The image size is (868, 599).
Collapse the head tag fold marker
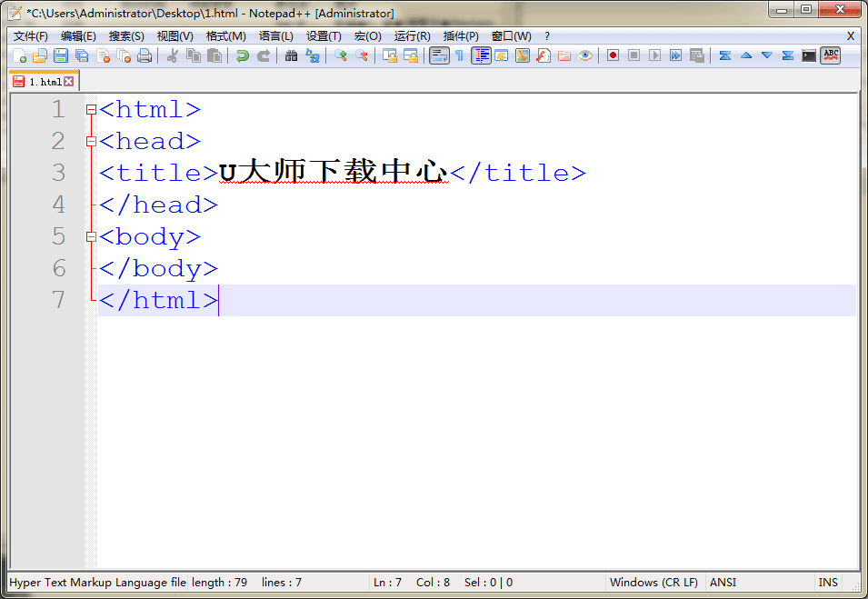pyautogui.click(x=91, y=142)
